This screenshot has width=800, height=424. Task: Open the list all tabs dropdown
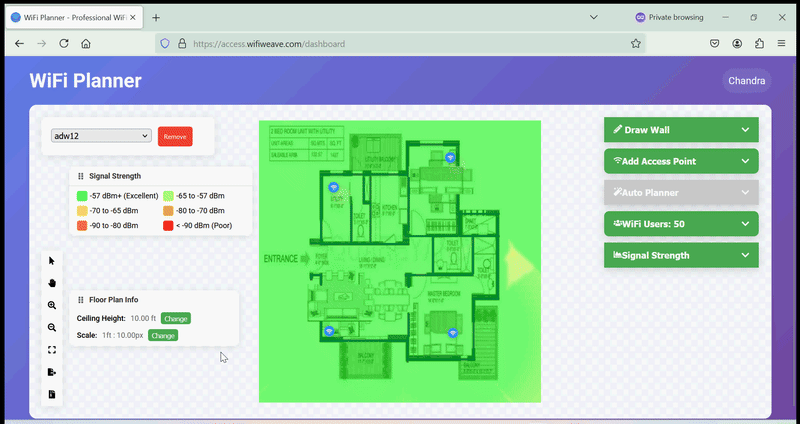coord(593,17)
